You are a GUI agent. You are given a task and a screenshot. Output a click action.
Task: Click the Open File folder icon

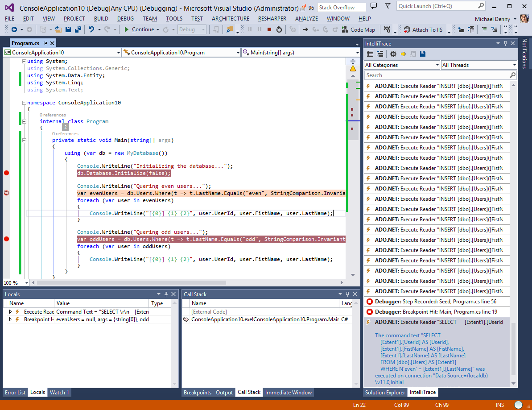pos(58,29)
